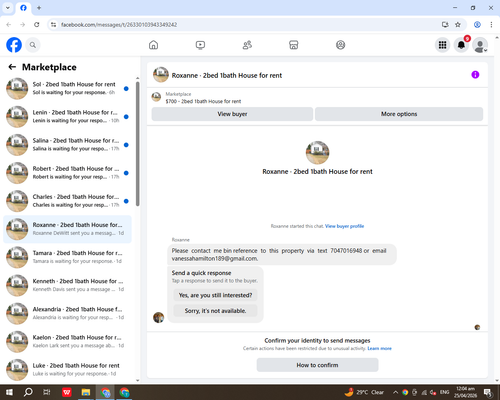View site information icon in address bar
The height and width of the screenshot is (400, 500).
click(53, 25)
